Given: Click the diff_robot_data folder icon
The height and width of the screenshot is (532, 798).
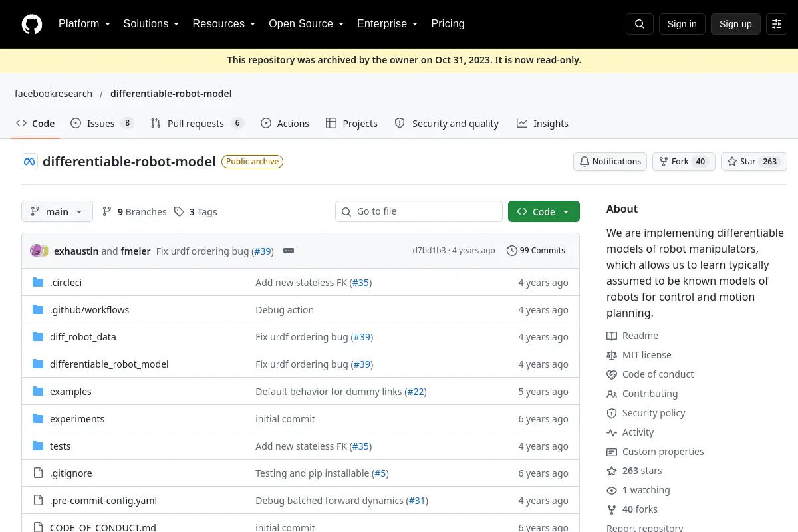Looking at the screenshot, I should point(38,337).
